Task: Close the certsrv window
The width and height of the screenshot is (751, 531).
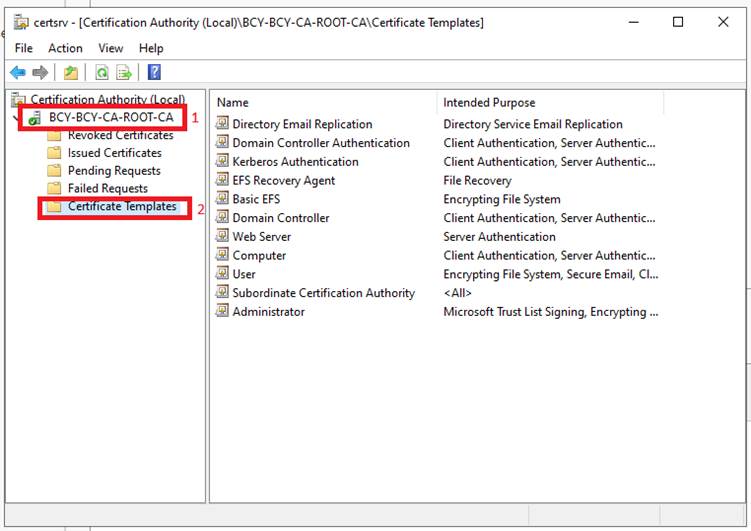Action: click(723, 22)
